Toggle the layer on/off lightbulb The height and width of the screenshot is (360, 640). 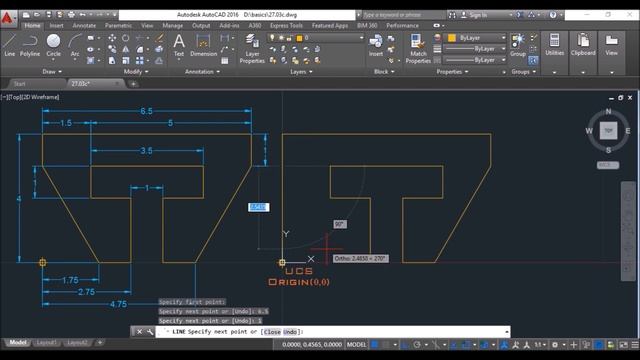(272, 38)
